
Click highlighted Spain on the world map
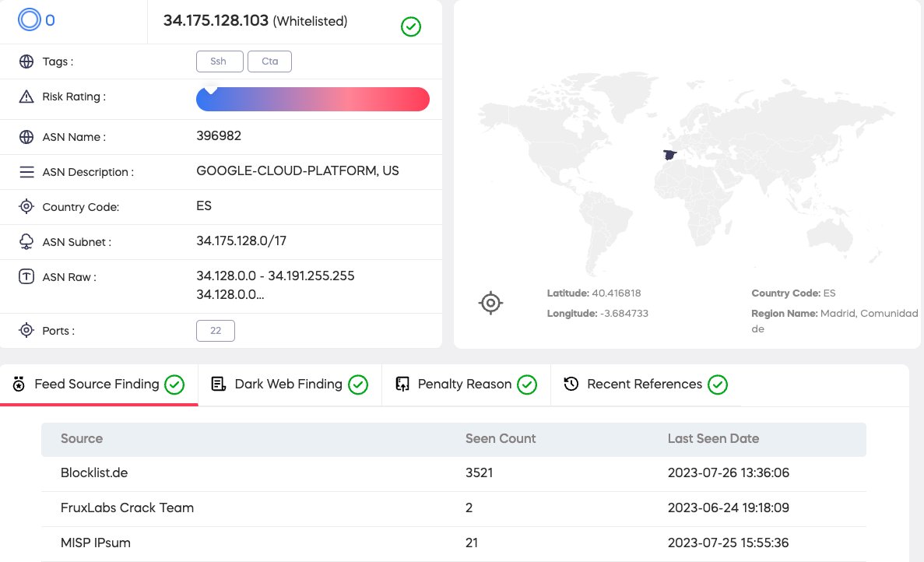click(669, 155)
